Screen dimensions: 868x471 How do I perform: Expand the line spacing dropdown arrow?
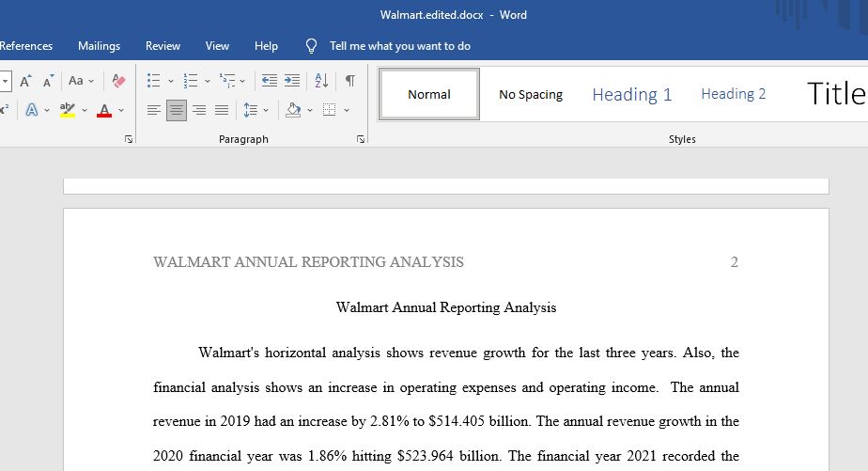(266, 110)
